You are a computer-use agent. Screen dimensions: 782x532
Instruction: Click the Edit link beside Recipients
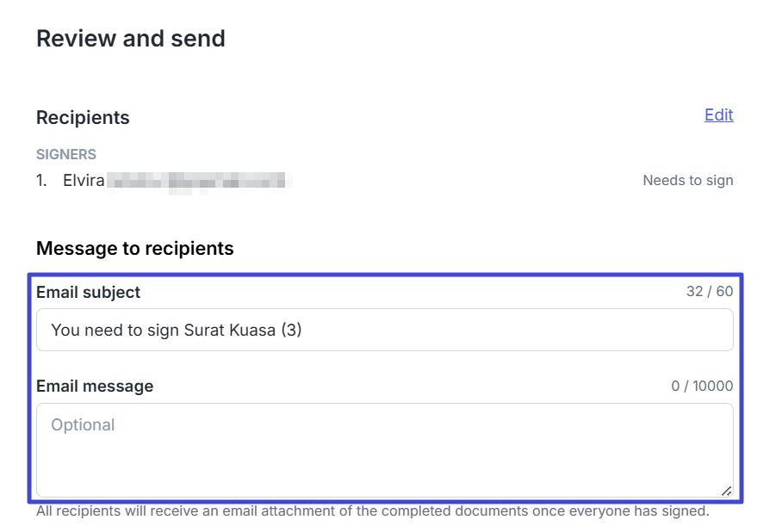[718, 115]
